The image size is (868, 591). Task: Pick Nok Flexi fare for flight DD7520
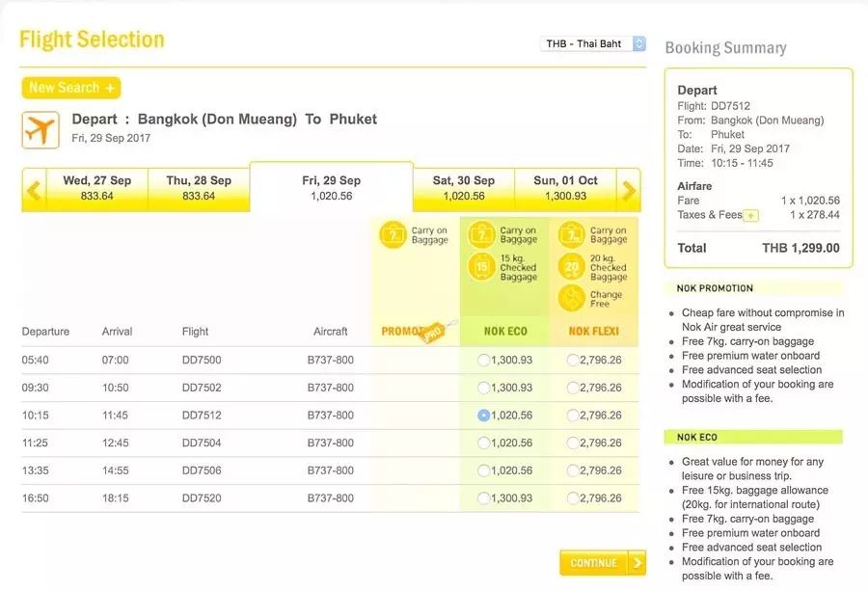pos(573,498)
